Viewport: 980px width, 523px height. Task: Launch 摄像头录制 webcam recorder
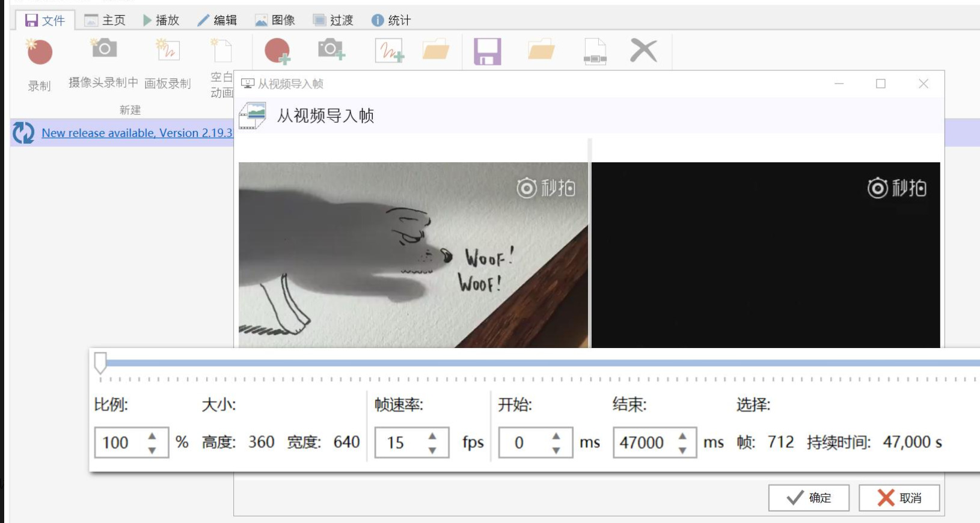coord(103,63)
